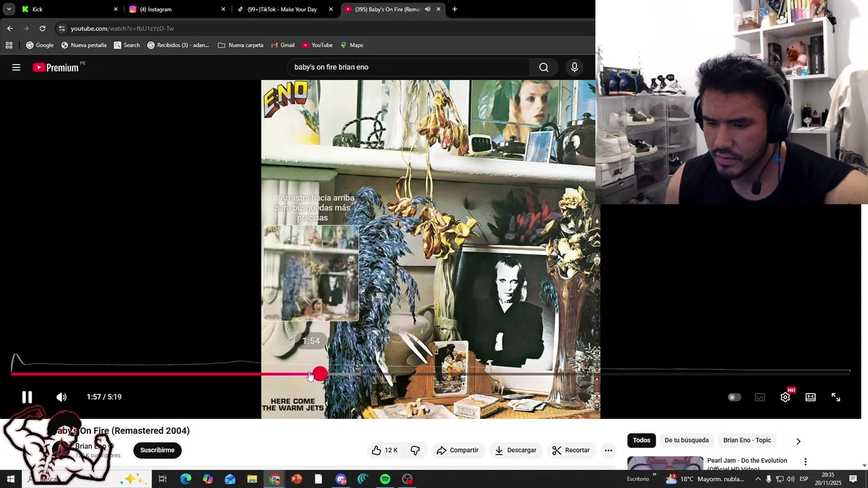Open the more actions three-dot menu

click(x=608, y=450)
